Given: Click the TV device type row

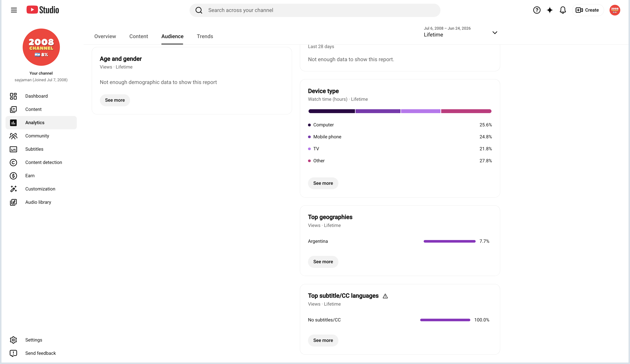Looking at the screenshot, I should click(400, 149).
